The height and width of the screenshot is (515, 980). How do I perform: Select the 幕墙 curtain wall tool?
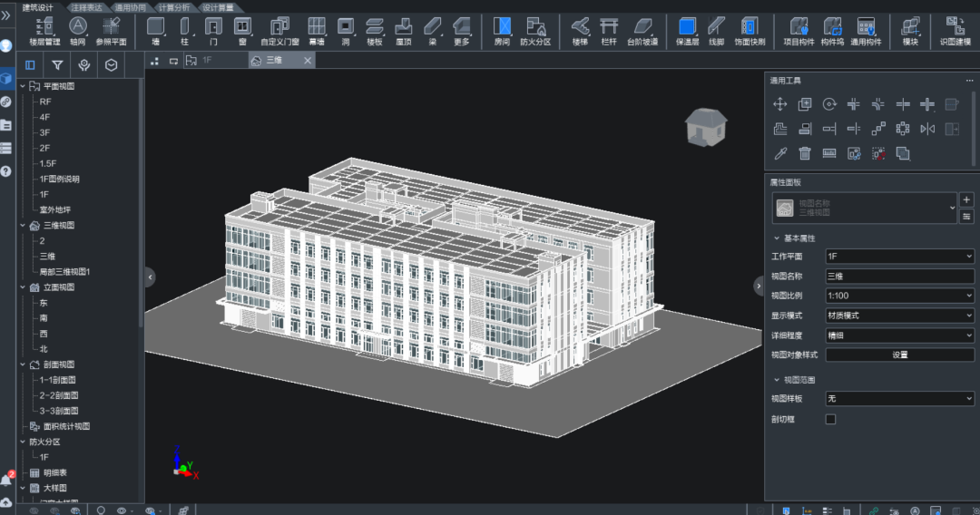317,31
